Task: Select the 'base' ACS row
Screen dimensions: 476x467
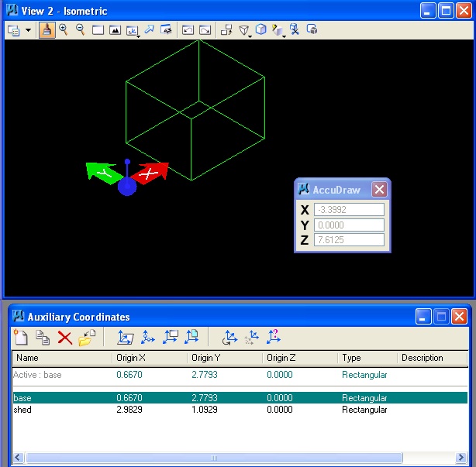Action: [240, 397]
